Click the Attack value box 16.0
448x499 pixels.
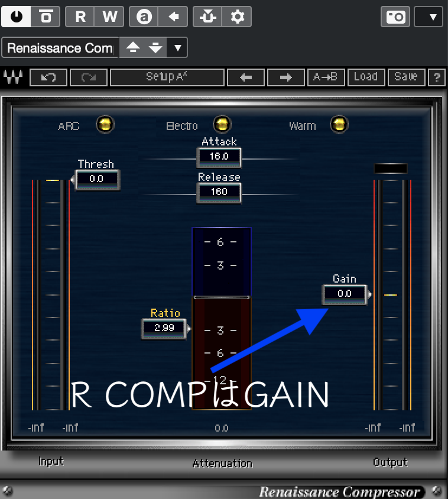[x=219, y=157]
